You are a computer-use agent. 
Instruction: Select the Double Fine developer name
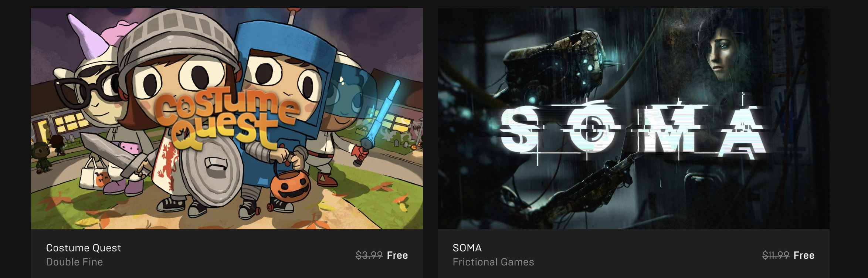[x=75, y=262]
